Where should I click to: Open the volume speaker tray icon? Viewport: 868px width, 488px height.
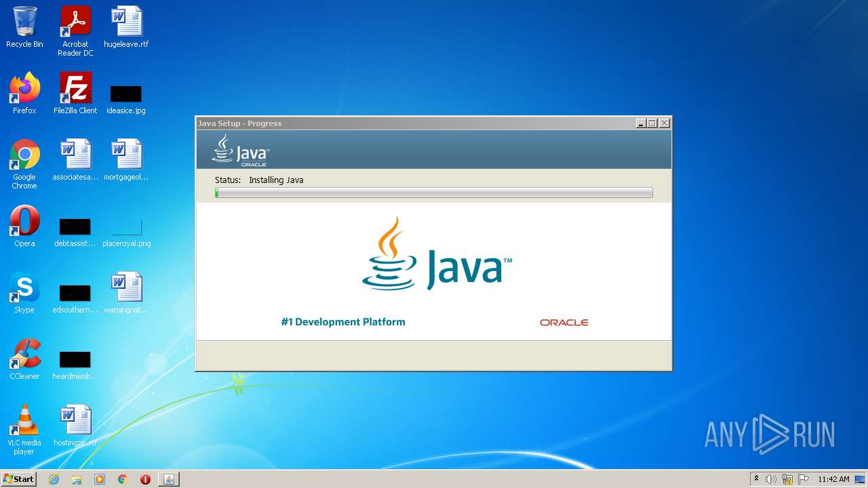(771, 479)
